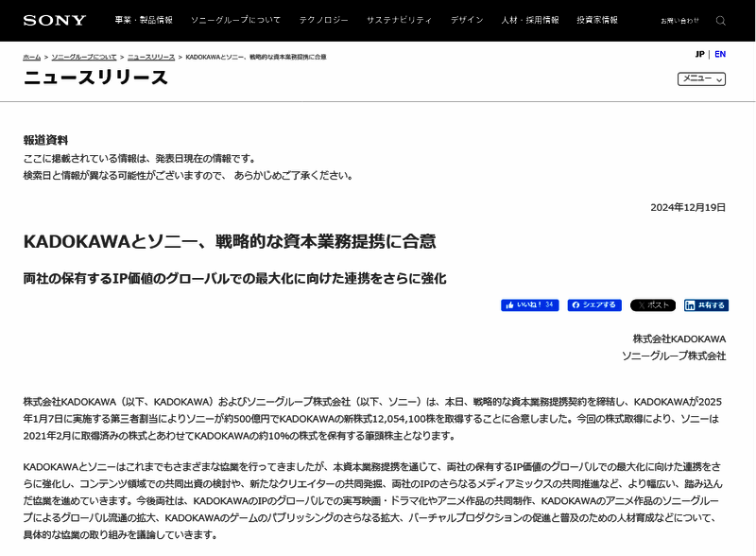Select JP as the display language
The image size is (756, 556).
pyautogui.click(x=700, y=54)
